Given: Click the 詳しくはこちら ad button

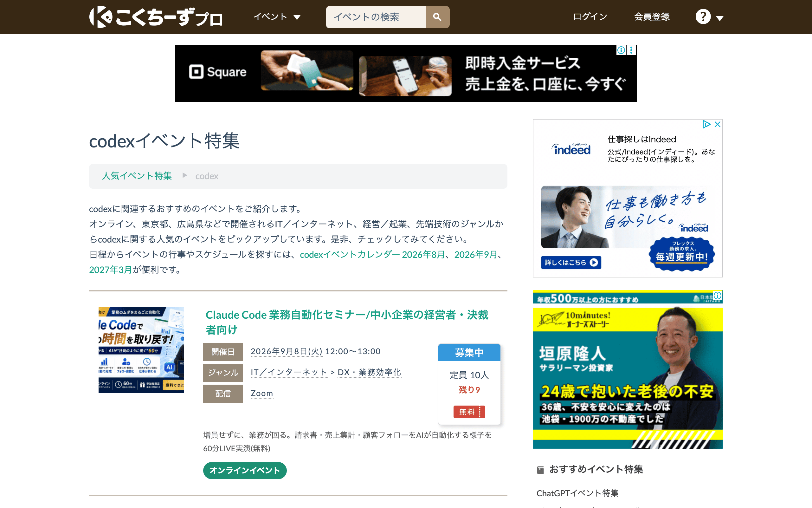Looking at the screenshot, I should tap(571, 262).
